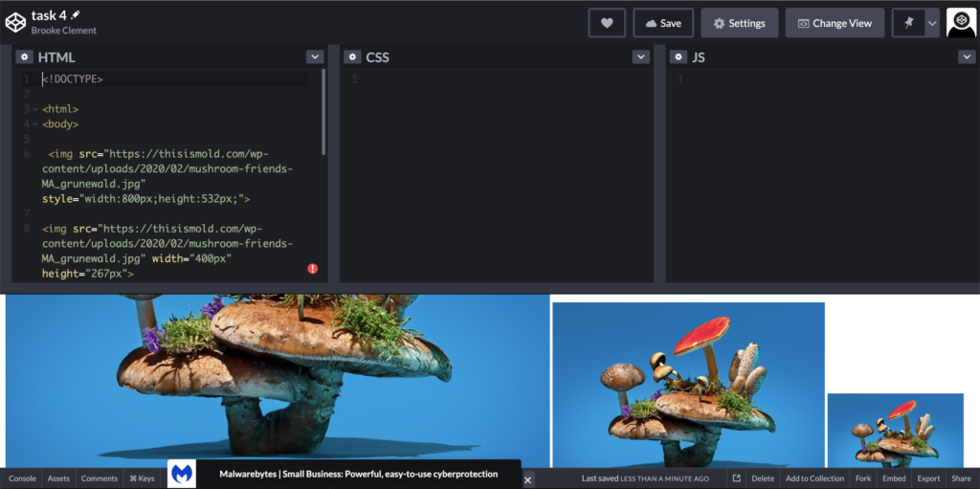The image size is (980, 489).
Task: Expand the CSS panel dropdown chevron
Action: [641, 57]
